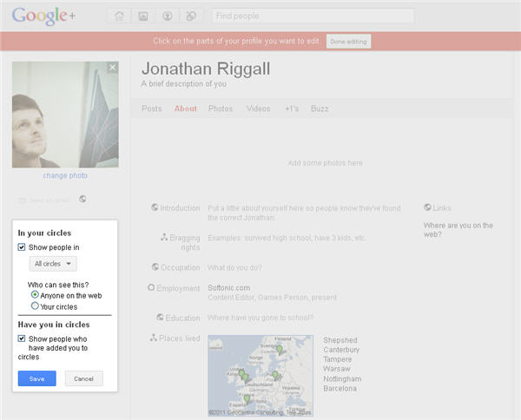The image size is (521, 420).
Task: Remove profile photo with X icon
Action: tap(112, 68)
